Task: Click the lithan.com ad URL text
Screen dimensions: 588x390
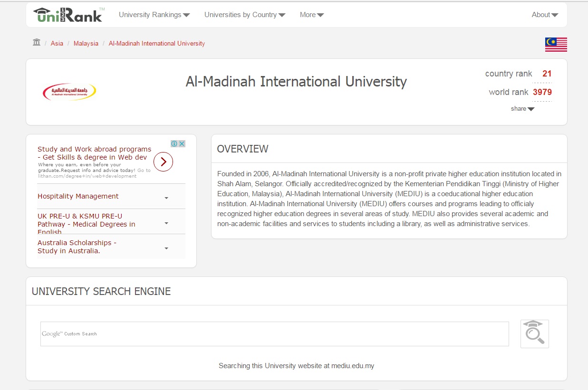Action: (x=87, y=176)
